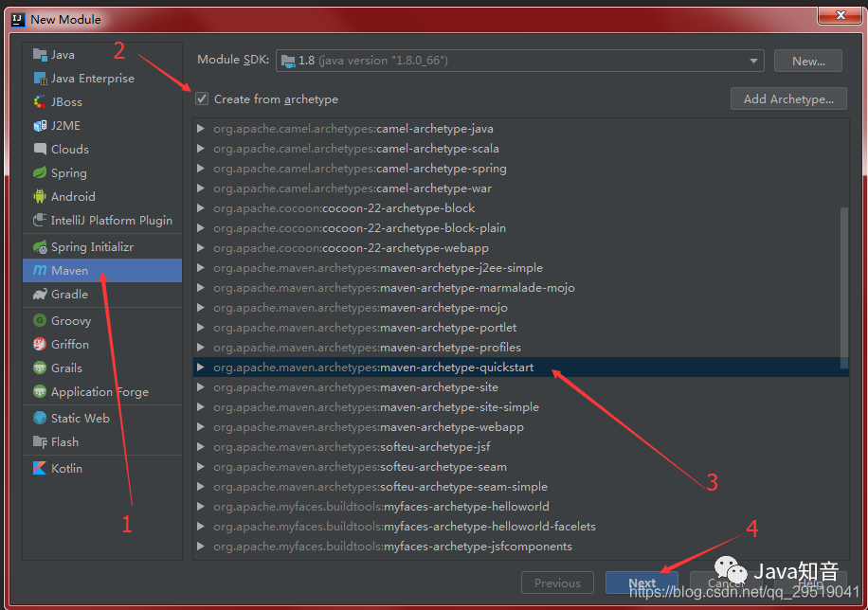Pick the Clouds icon

(40, 149)
